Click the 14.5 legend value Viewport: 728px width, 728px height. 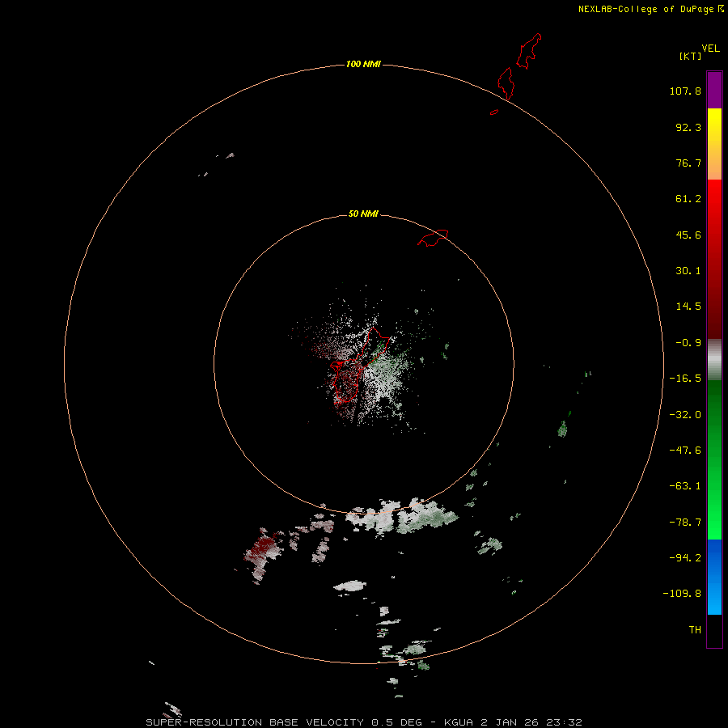(x=688, y=307)
